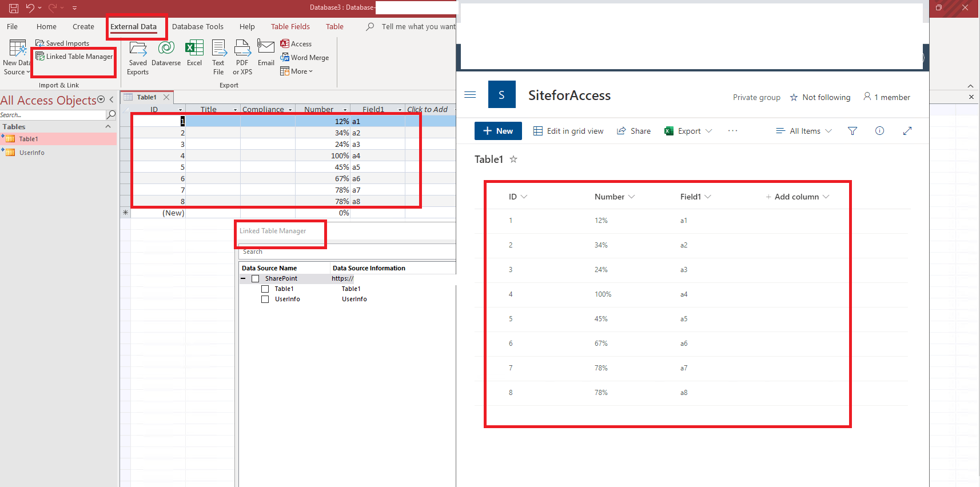Expand the list to full screen
The height and width of the screenshot is (487, 980).
(907, 131)
